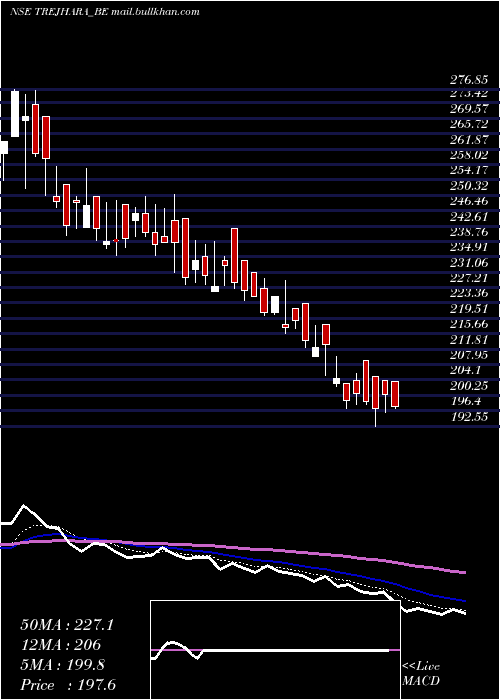
Task: Click the 265.72 price axis label
Action: (469, 124)
